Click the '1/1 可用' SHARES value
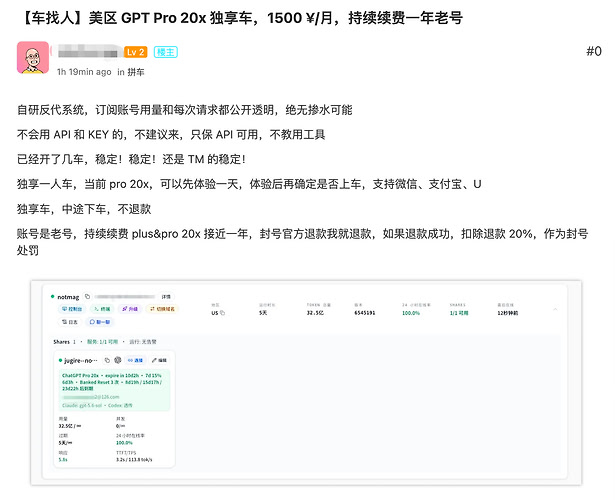Viewport: 615px width, 500px height. pos(459,313)
